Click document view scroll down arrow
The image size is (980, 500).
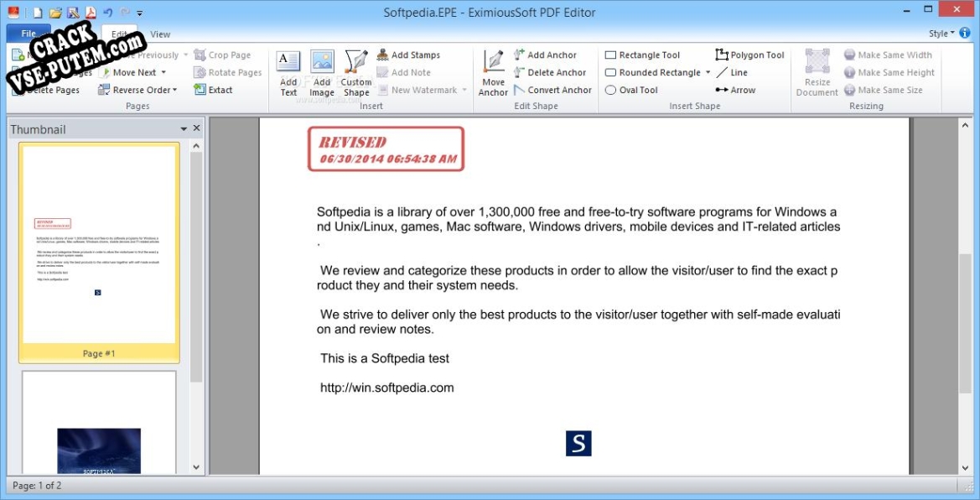click(964, 468)
